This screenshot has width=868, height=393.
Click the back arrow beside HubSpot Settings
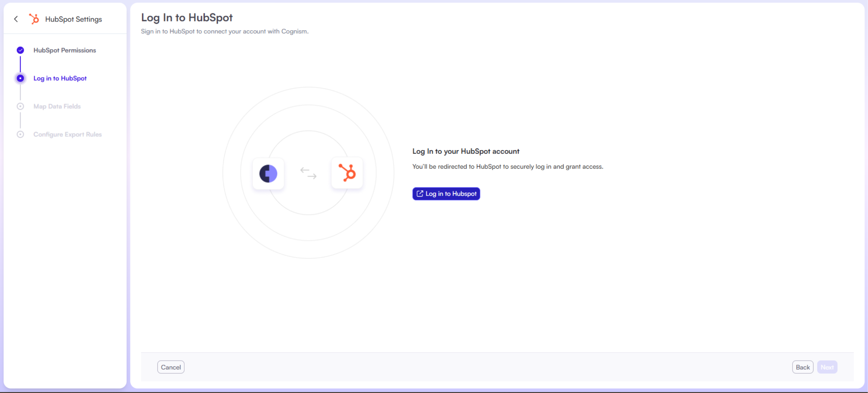click(x=16, y=19)
